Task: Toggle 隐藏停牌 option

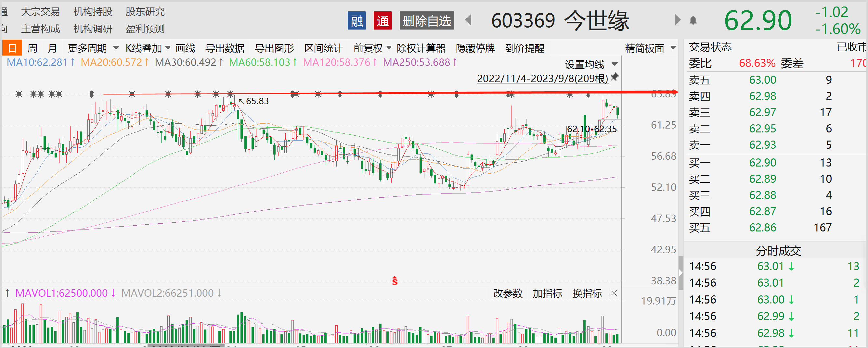Action: click(x=475, y=48)
